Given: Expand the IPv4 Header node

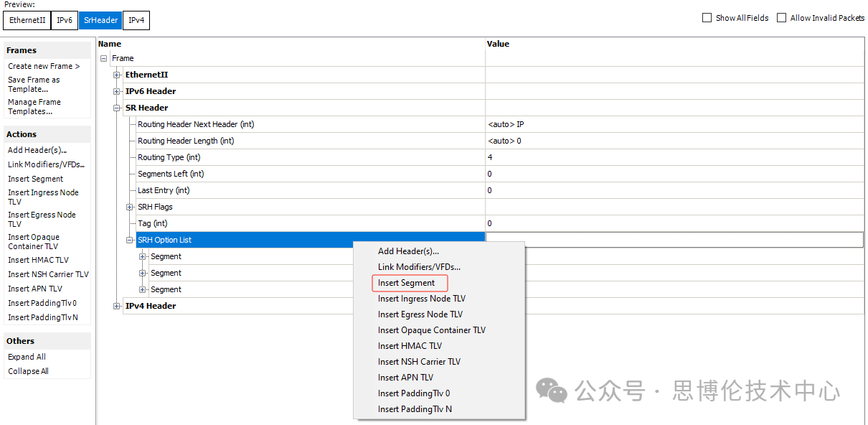Looking at the screenshot, I should pos(117,306).
